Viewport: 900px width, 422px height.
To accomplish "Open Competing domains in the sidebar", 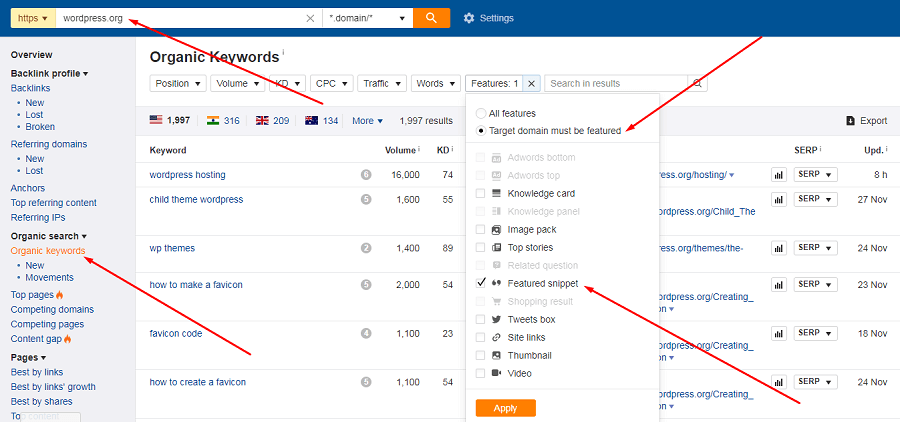I will click(52, 309).
